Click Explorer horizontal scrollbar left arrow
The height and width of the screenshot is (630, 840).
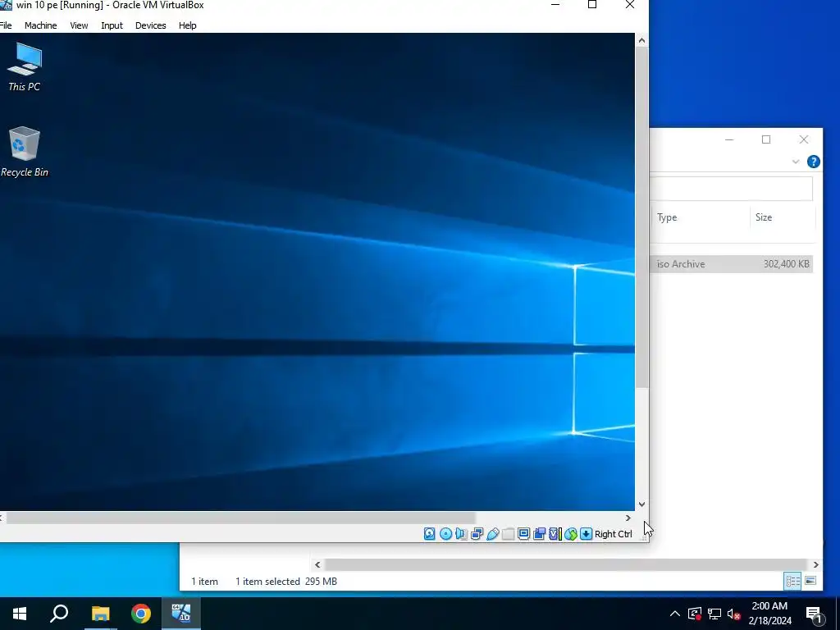tap(317, 564)
